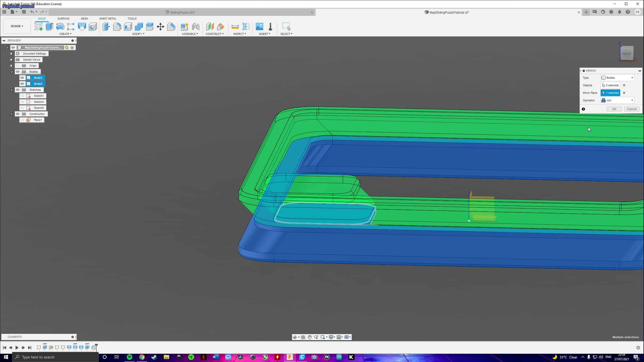Toggle visibility of Plane1
The height and width of the screenshot is (362, 644).
pos(23,120)
